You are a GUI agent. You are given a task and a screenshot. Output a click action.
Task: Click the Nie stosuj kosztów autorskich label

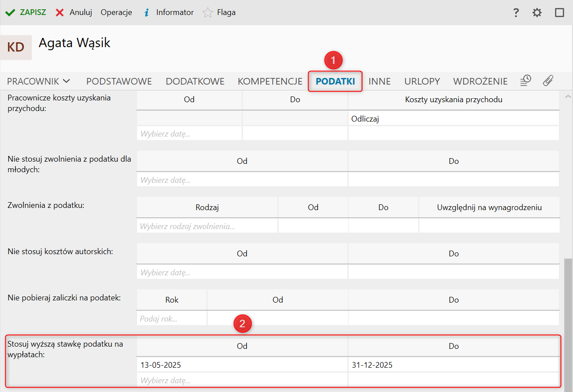pyautogui.click(x=60, y=251)
